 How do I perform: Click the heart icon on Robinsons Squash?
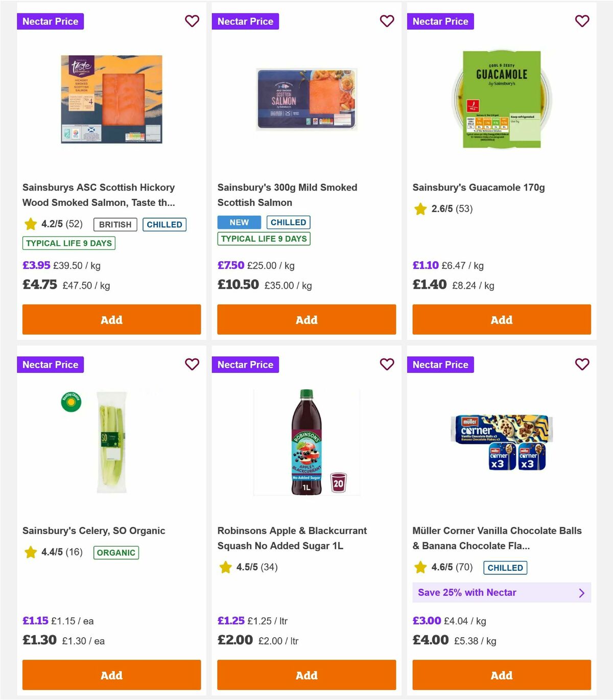[387, 364]
